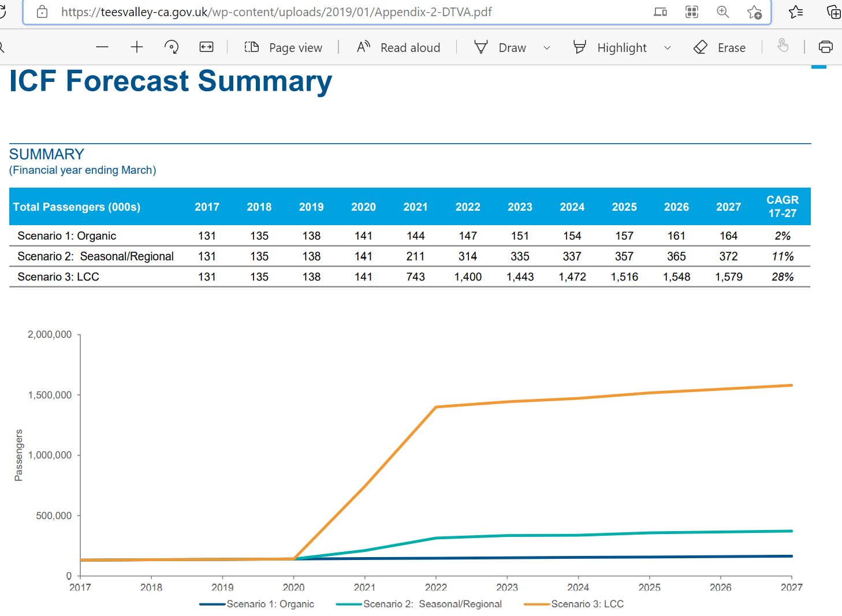Click "Scenario 1: Organic" table row label
Screen dimensions: 842x616
[x=67, y=236]
